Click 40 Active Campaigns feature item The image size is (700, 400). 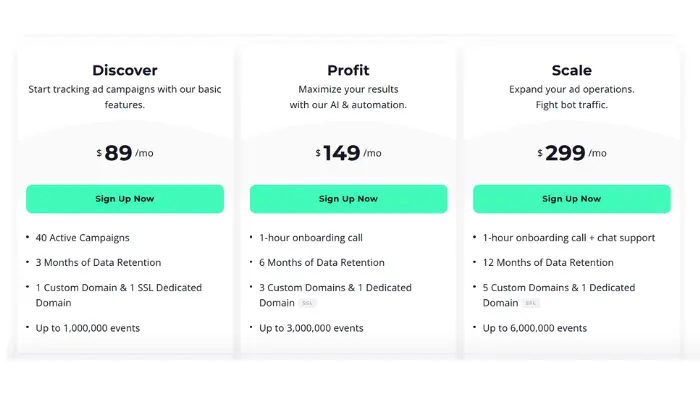click(x=82, y=238)
